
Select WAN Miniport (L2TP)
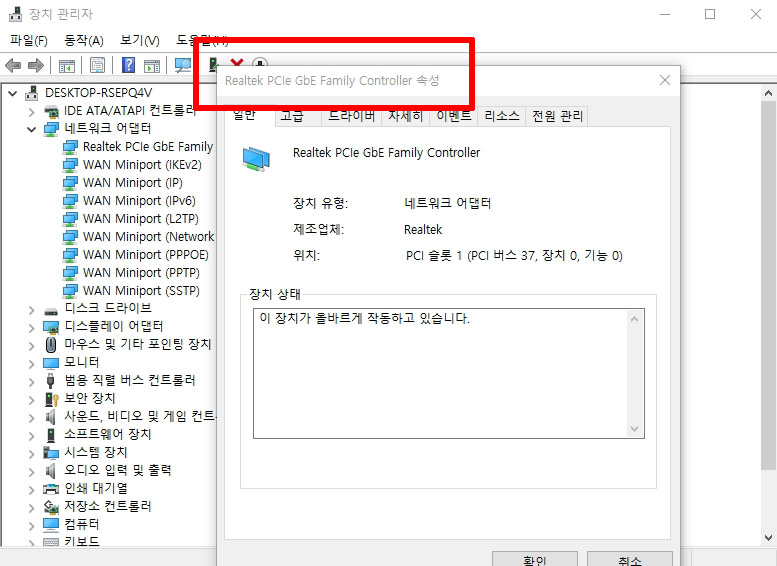[131, 219]
